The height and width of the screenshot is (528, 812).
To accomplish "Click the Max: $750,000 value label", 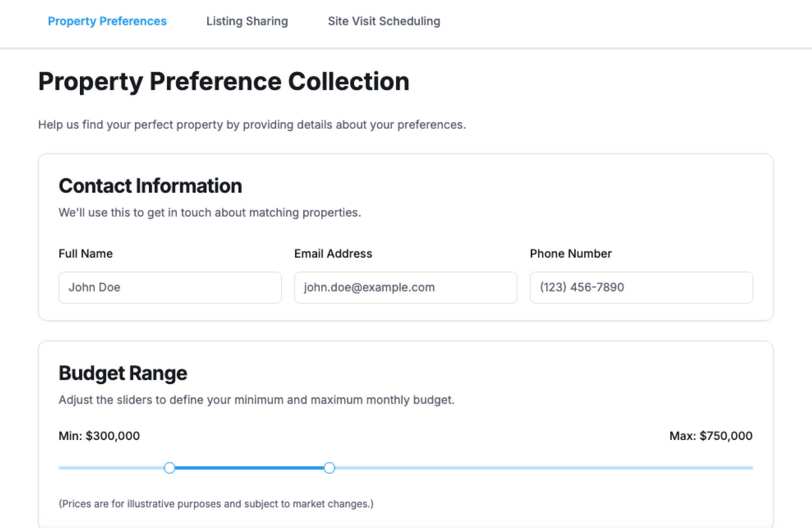I will [710, 436].
